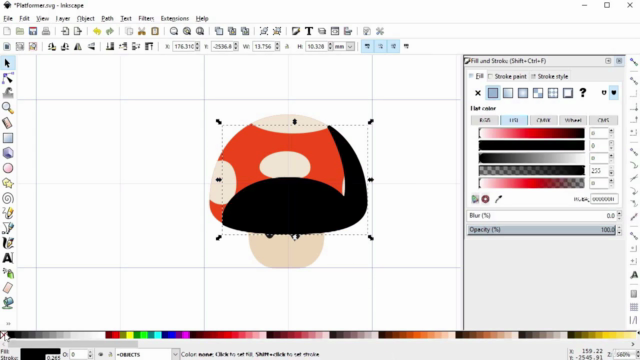Open the Path menu
Image resolution: width=640 pixels, height=360 pixels.
point(107,18)
